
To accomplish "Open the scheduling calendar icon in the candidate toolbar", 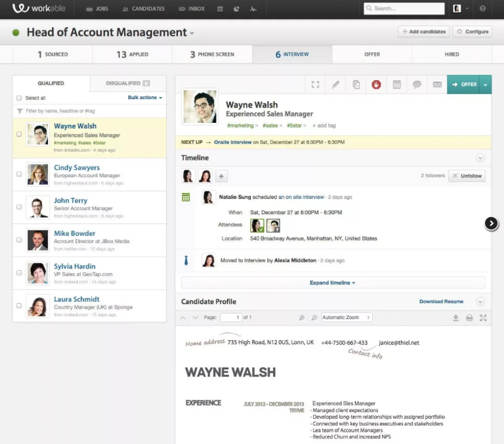I will point(396,84).
